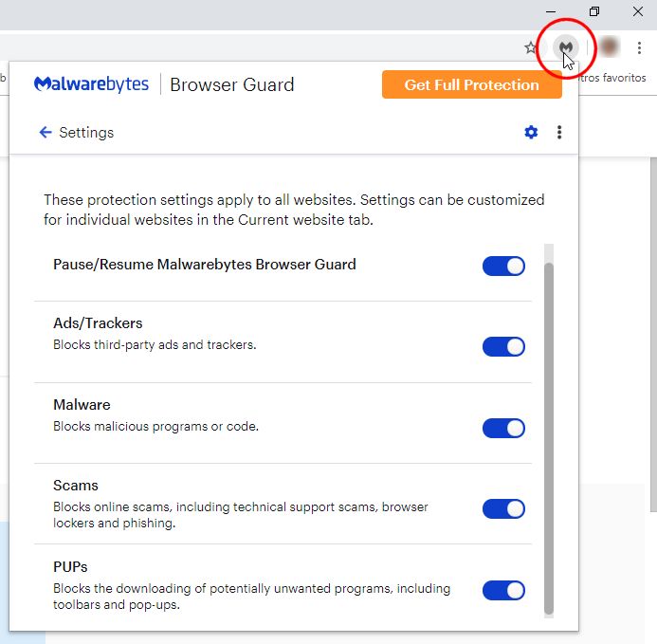Viewport: 657px width, 644px height.
Task: Bookmark this page with the star icon
Action: [531, 47]
